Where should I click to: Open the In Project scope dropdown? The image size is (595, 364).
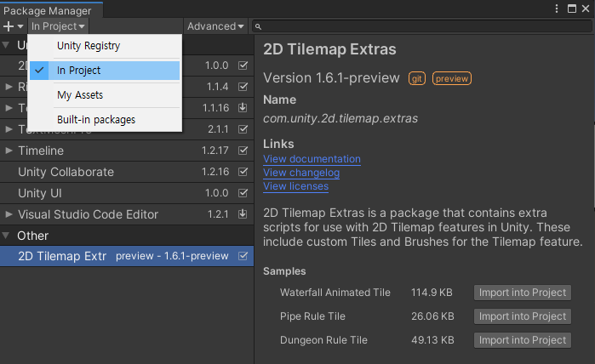58,26
